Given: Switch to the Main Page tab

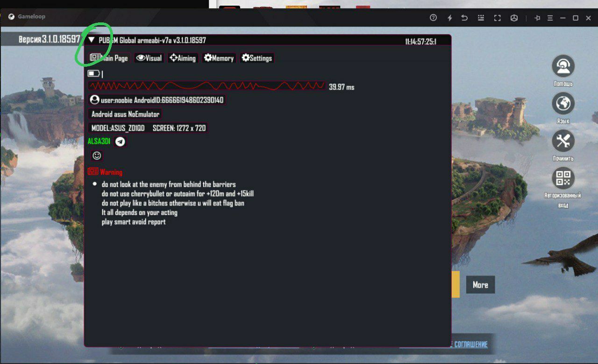Looking at the screenshot, I should coord(109,58).
